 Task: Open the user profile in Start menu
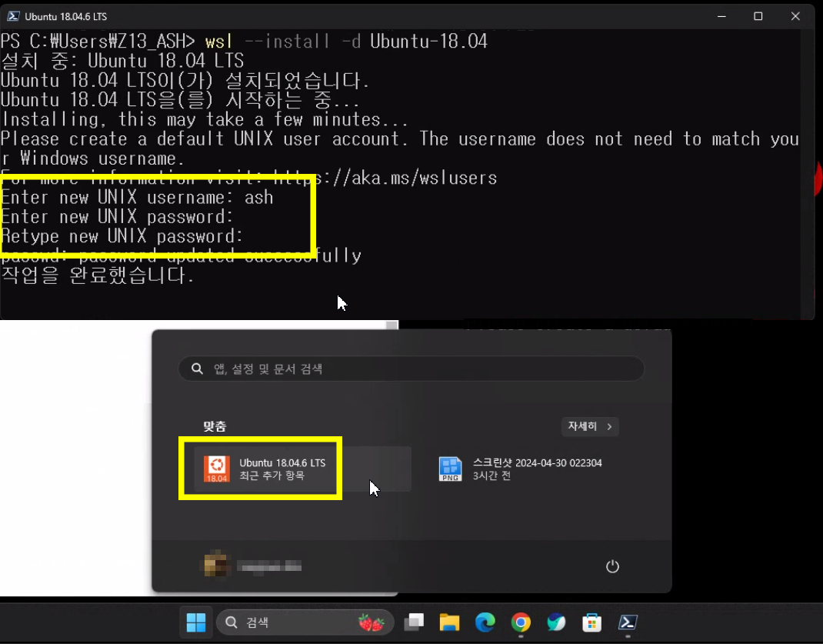[253, 566]
